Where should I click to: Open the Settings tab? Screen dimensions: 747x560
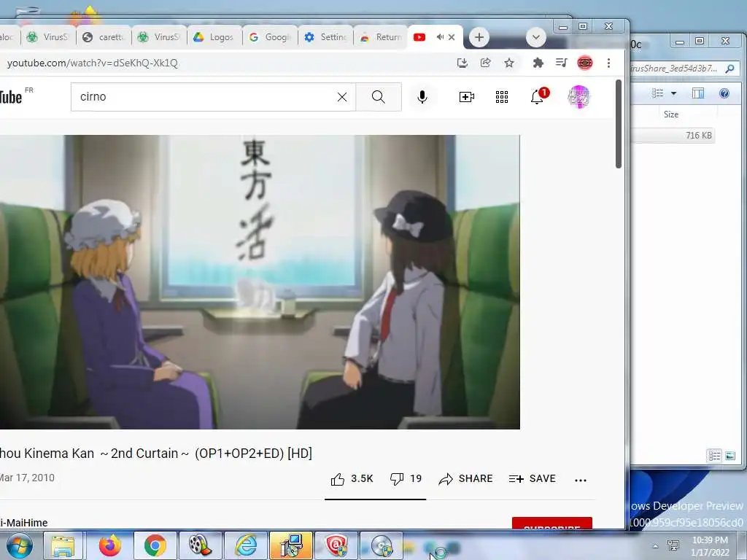click(326, 37)
